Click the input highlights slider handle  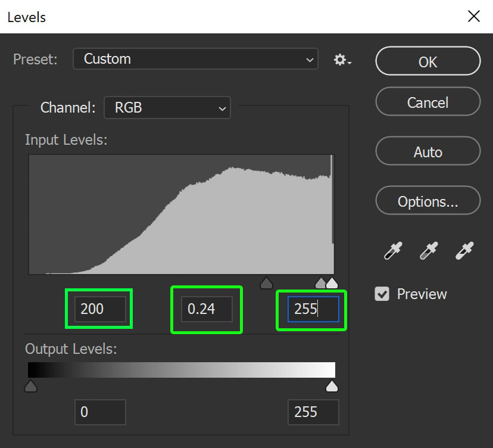332,283
